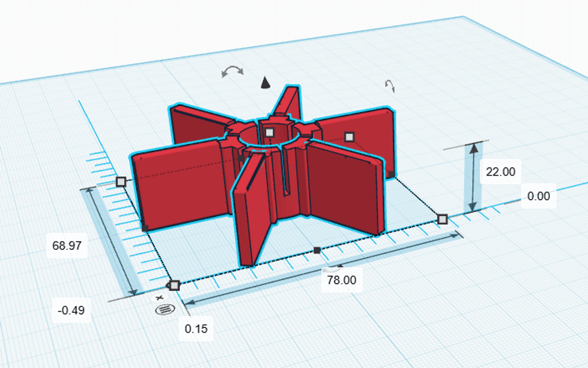Click black midpoint handle on 78.00 edge
588x368 pixels.
click(317, 250)
